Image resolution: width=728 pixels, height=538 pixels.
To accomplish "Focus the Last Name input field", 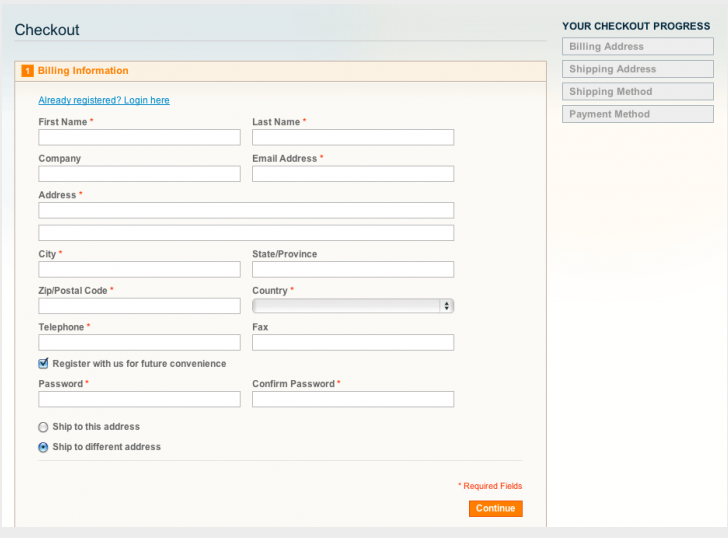I will [x=353, y=137].
